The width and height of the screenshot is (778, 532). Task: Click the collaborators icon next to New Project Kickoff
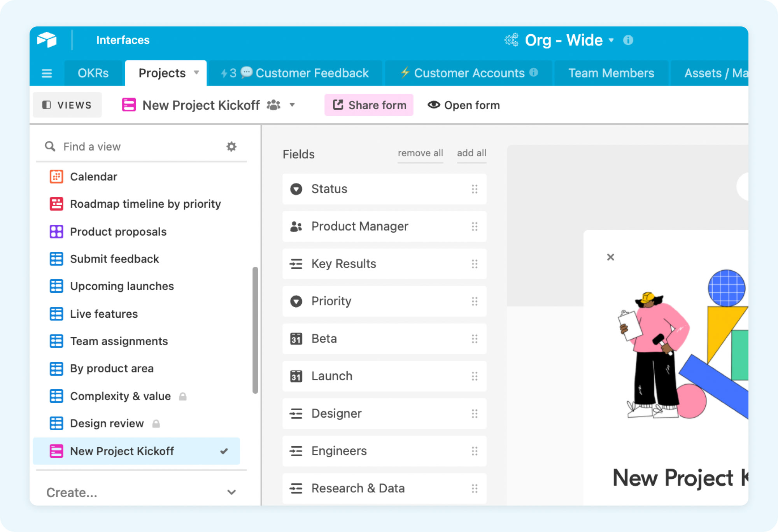(273, 105)
